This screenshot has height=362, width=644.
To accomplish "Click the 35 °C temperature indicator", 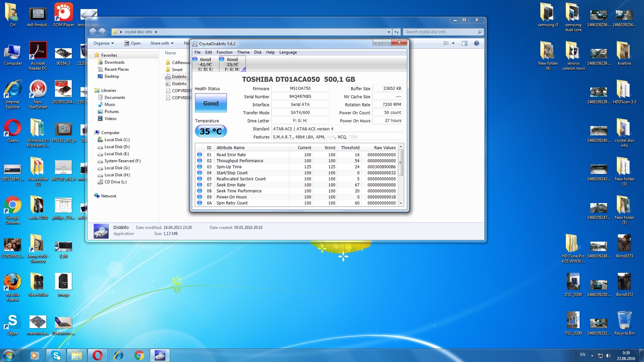I will 211,131.
